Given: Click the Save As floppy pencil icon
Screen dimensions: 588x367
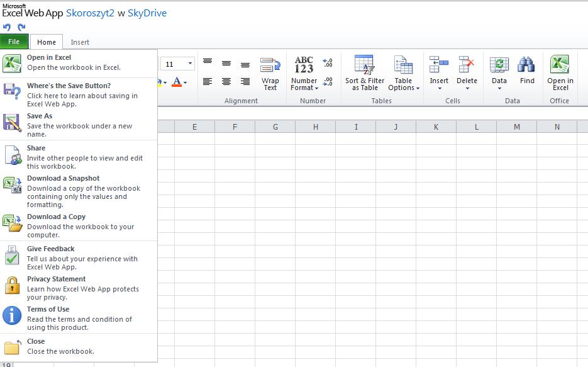Looking at the screenshot, I should tap(12, 123).
